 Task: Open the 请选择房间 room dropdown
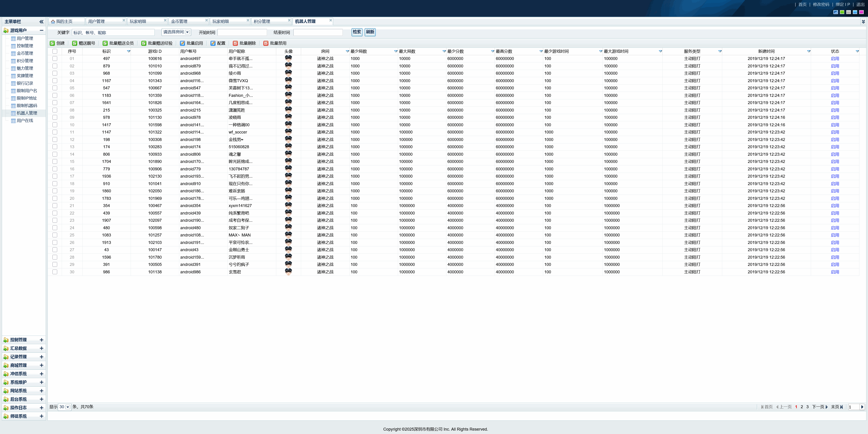pos(187,32)
